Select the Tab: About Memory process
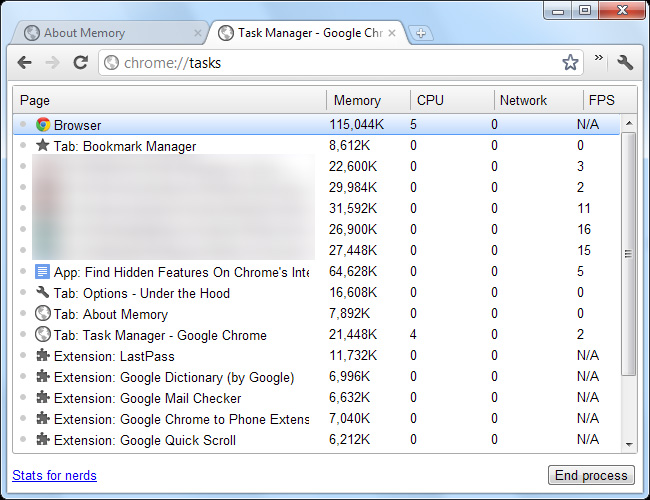Image resolution: width=650 pixels, height=500 pixels. tap(317, 314)
